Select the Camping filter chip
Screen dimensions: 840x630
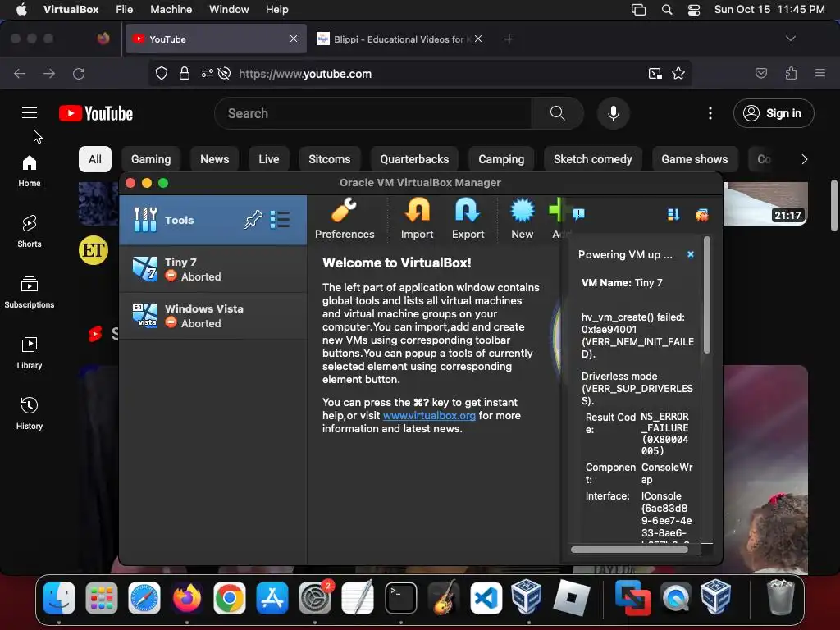501,159
